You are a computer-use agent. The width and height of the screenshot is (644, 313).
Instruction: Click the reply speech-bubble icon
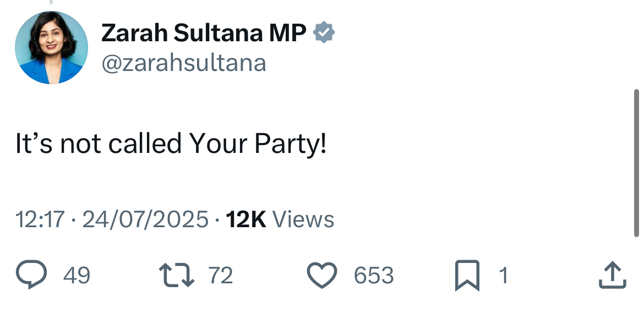tap(31, 275)
